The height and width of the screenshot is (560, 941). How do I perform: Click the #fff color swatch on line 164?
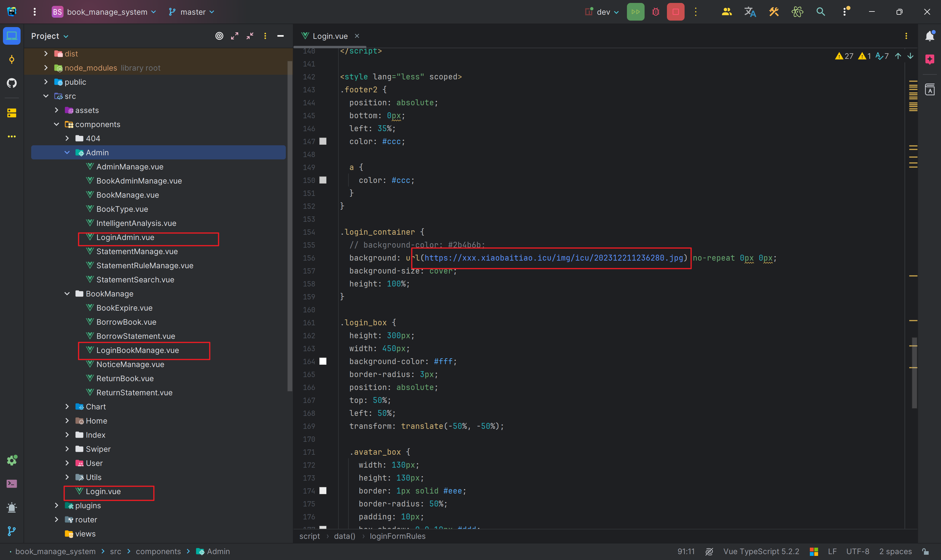coord(323,361)
